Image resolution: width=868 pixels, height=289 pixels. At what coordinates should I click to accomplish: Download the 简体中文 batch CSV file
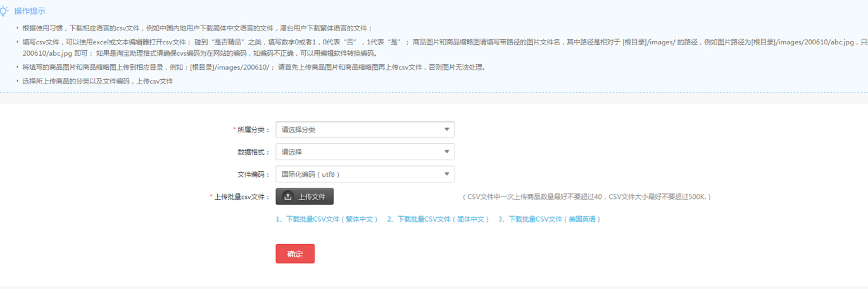tap(438, 219)
